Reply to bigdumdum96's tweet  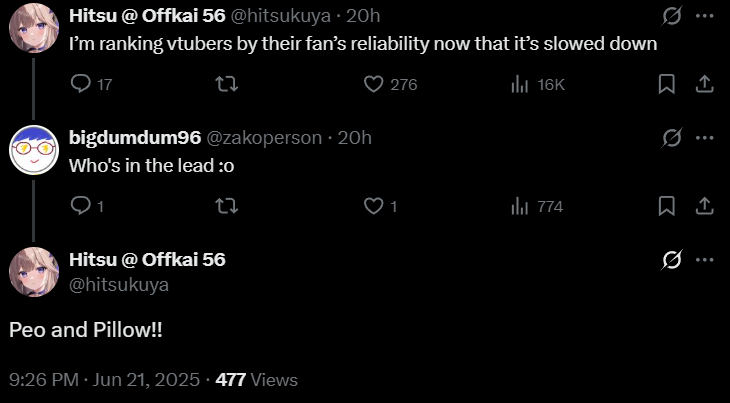pos(81,206)
